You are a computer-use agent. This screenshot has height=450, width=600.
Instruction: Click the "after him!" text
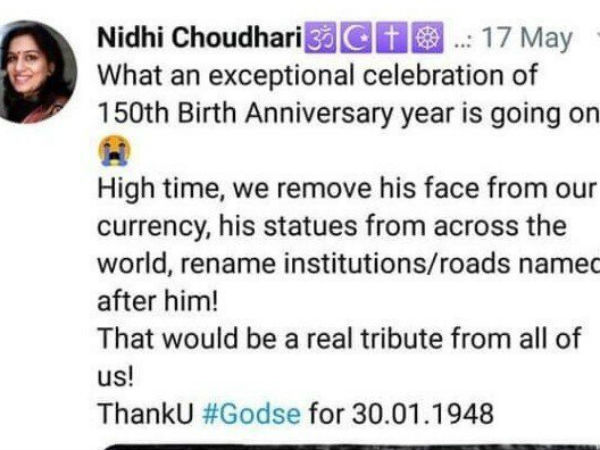157,302
